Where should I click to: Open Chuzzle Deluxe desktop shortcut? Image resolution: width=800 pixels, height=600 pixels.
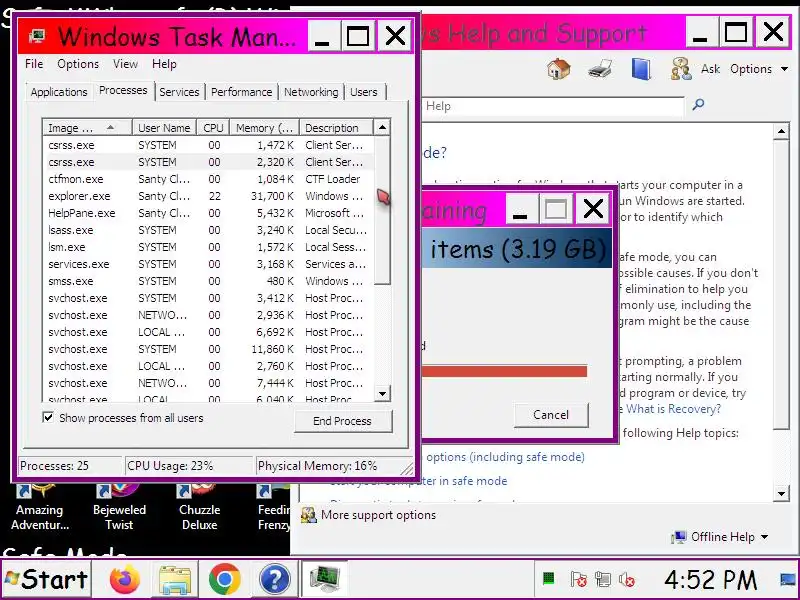pos(199,508)
